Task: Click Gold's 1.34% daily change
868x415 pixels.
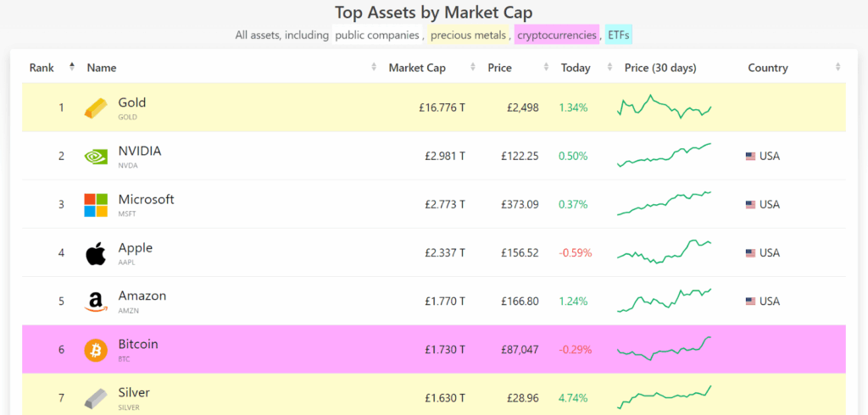Action: tap(573, 108)
